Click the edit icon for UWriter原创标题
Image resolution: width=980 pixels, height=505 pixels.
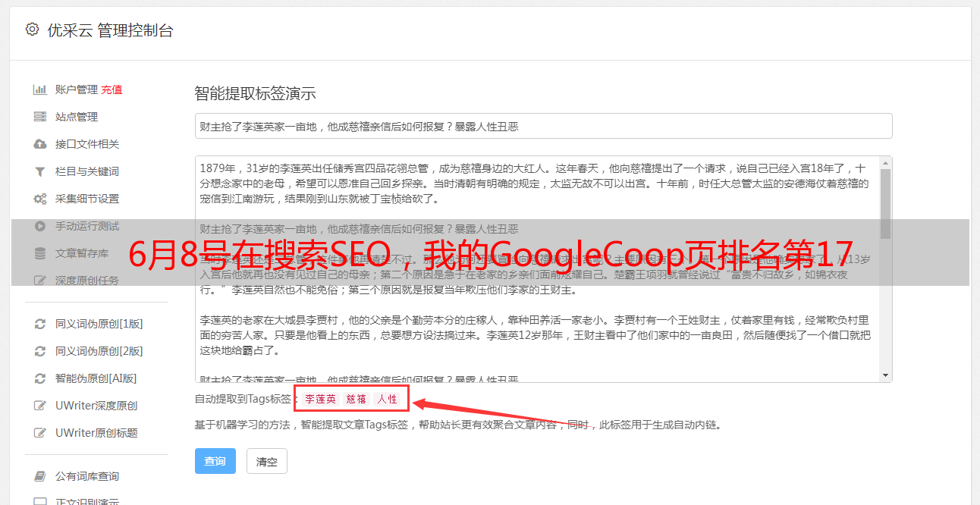[40, 433]
